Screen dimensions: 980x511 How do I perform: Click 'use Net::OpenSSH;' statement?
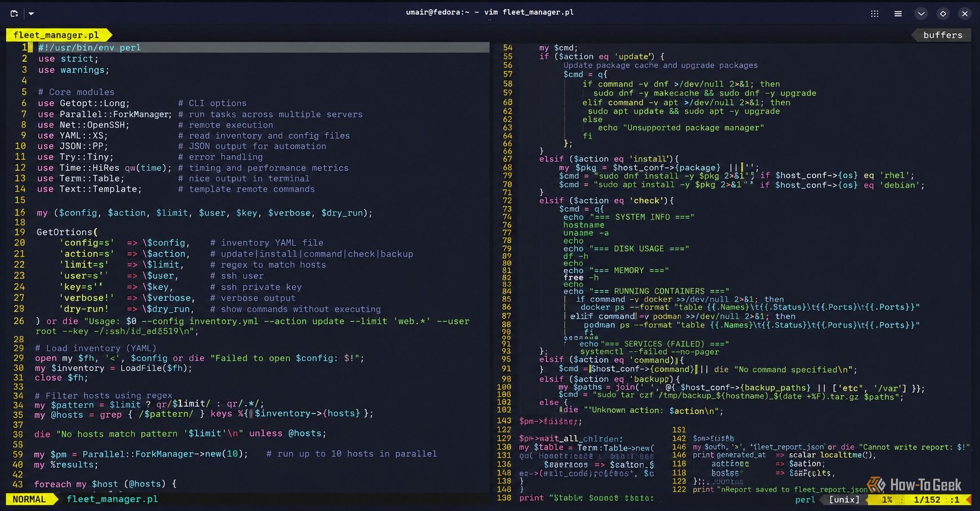(x=84, y=125)
